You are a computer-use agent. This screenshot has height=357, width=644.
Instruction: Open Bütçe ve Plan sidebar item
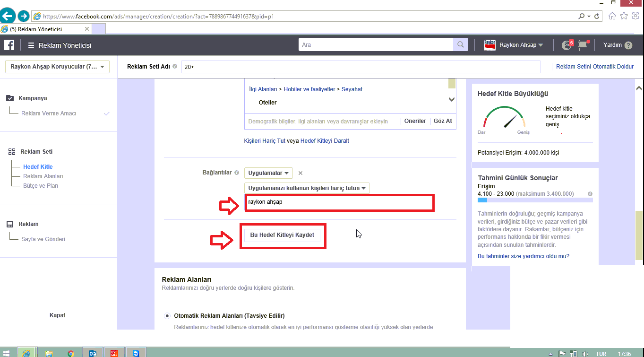(41, 186)
